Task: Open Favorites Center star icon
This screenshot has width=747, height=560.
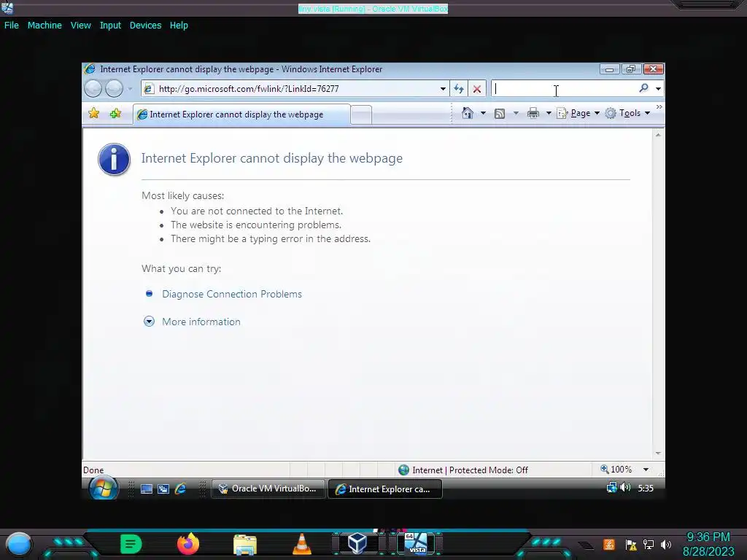Action: tap(94, 113)
